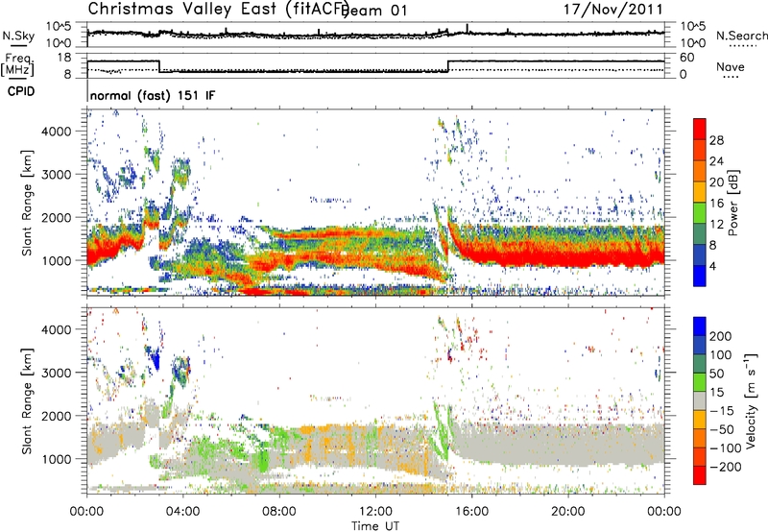Click the 2000 tick of the velocity panel
768x532 pixels.
(56, 416)
